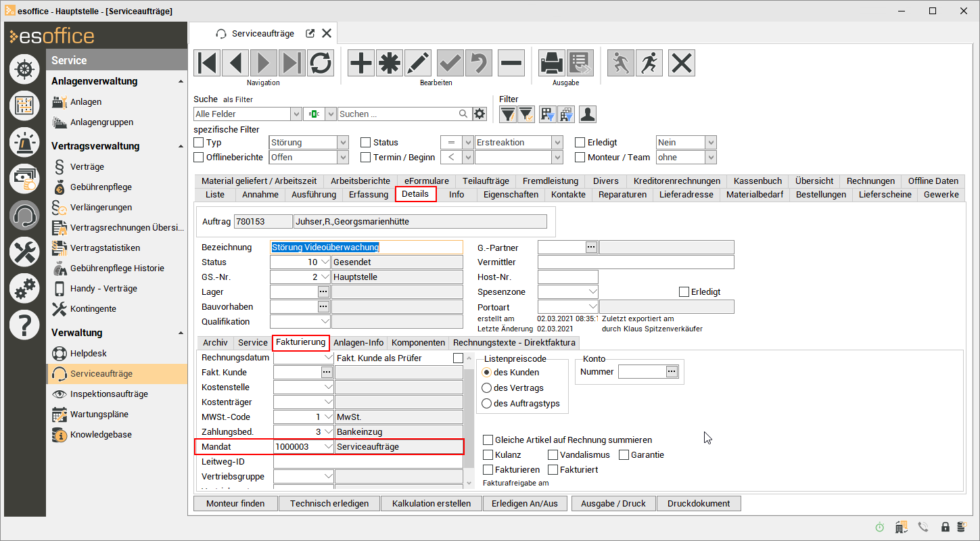Open the Komponenten sub-tab
980x541 pixels.
coord(419,343)
